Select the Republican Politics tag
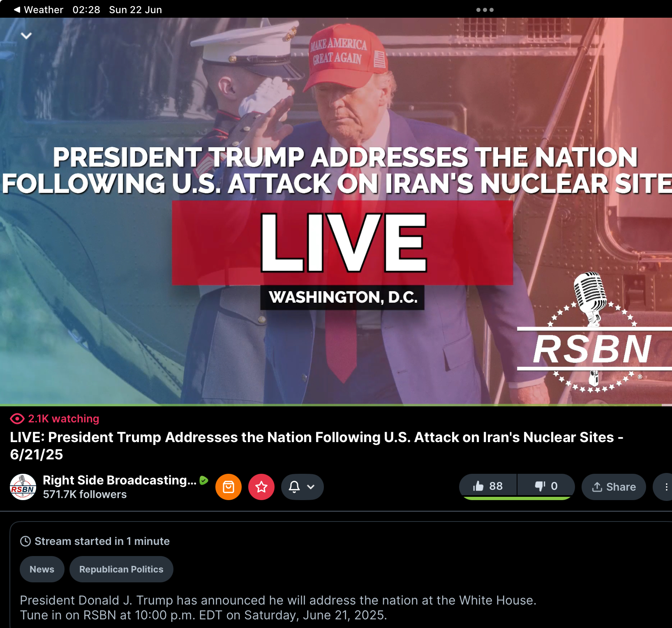672x628 pixels. [x=121, y=569]
